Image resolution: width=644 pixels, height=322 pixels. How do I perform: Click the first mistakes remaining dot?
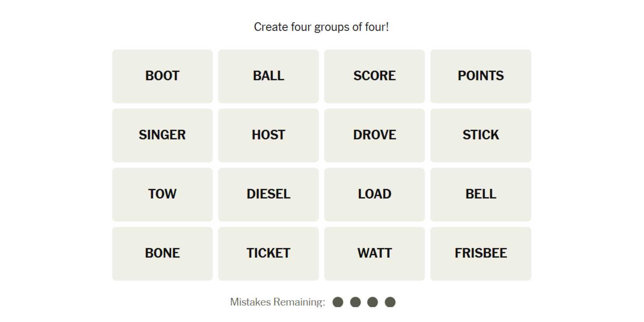[338, 302]
